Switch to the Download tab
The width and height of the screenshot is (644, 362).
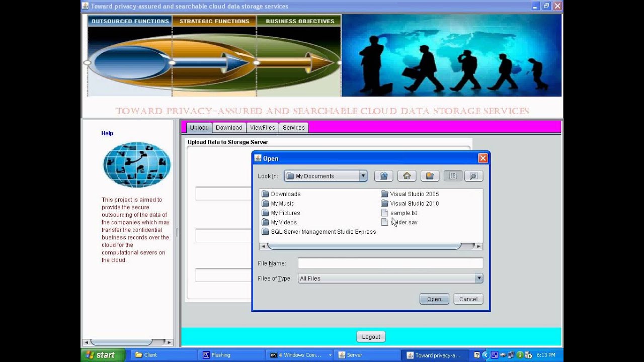click(229, 128)
